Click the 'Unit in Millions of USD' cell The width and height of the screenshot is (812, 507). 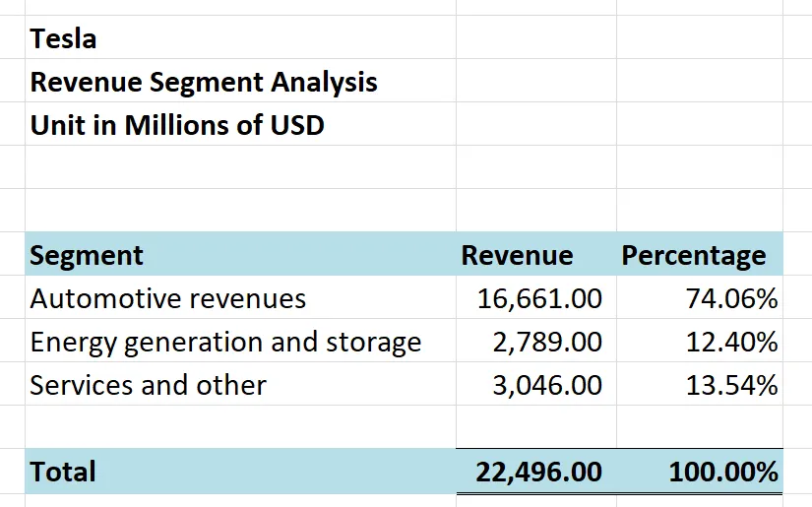[x=240, y=124]
